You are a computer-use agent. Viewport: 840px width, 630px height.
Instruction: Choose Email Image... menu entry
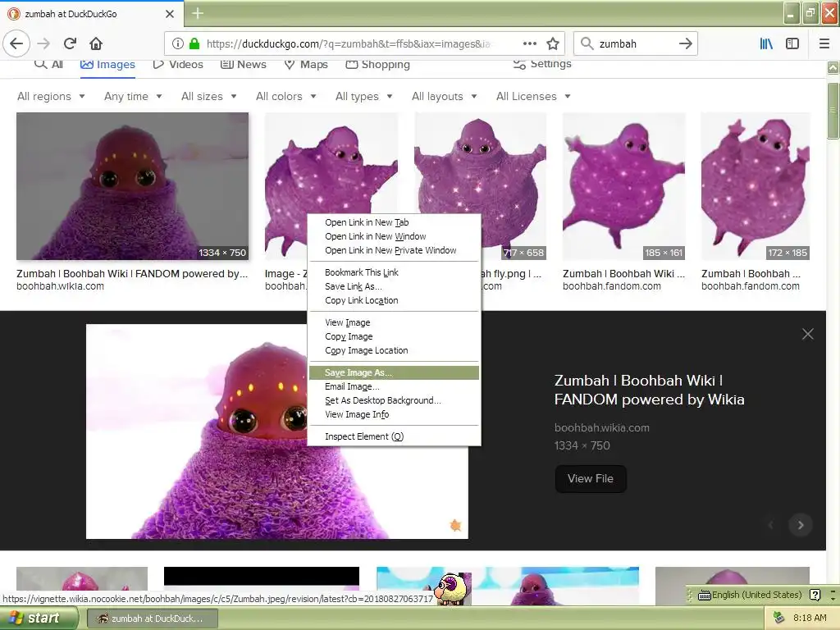[395, 386]
